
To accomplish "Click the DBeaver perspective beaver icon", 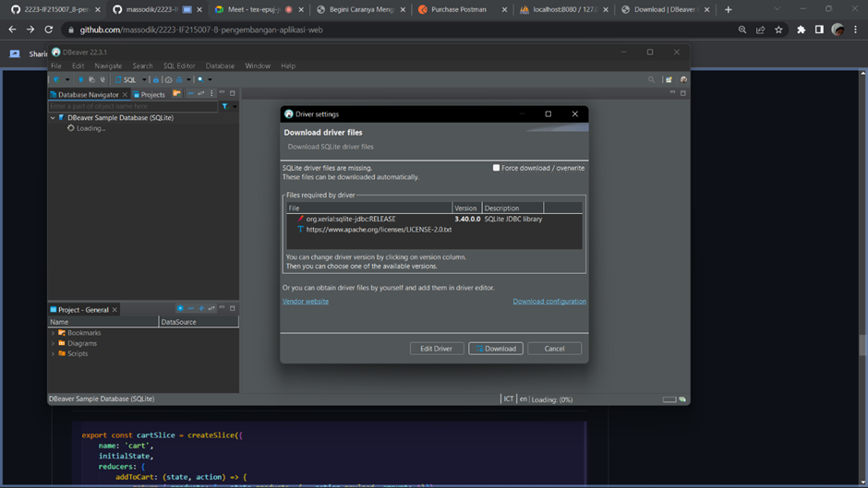I will point(683,79).
